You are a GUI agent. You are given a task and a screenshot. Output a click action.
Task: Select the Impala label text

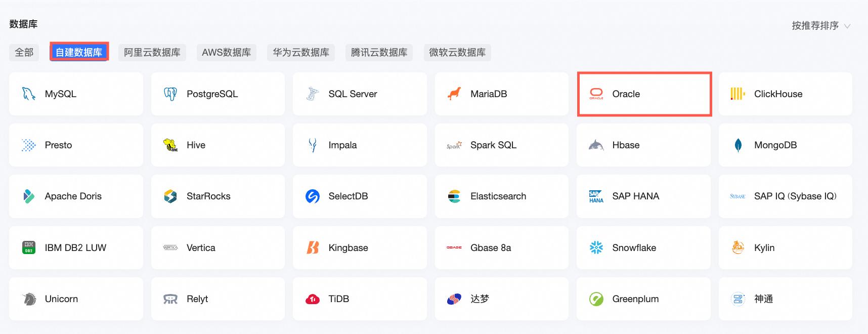(x=342, y=145)
